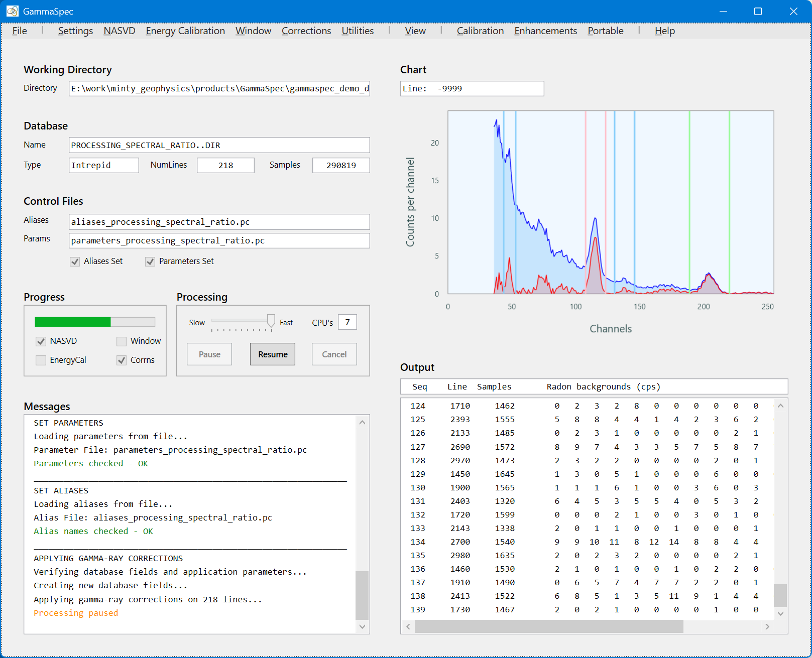Uncheck the Aliases Set checkbox
Viewport: 812px width, 658px height.
(x=75, y=261)
